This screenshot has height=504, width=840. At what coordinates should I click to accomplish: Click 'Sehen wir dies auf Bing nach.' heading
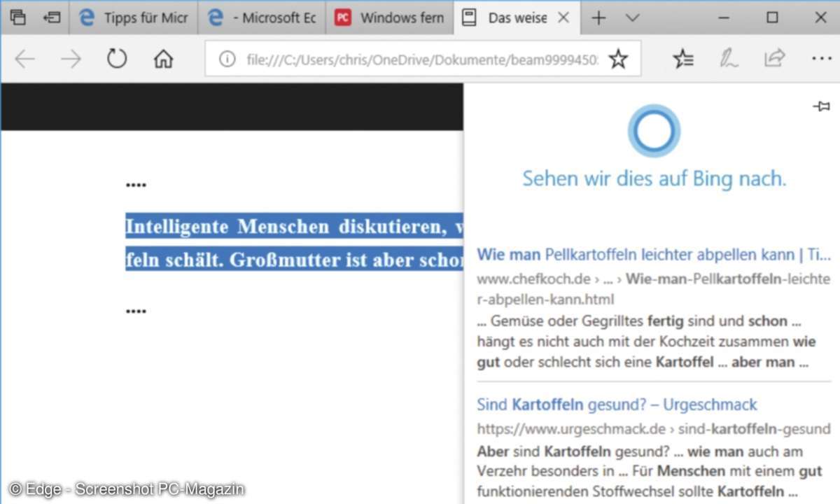[654, 178]
